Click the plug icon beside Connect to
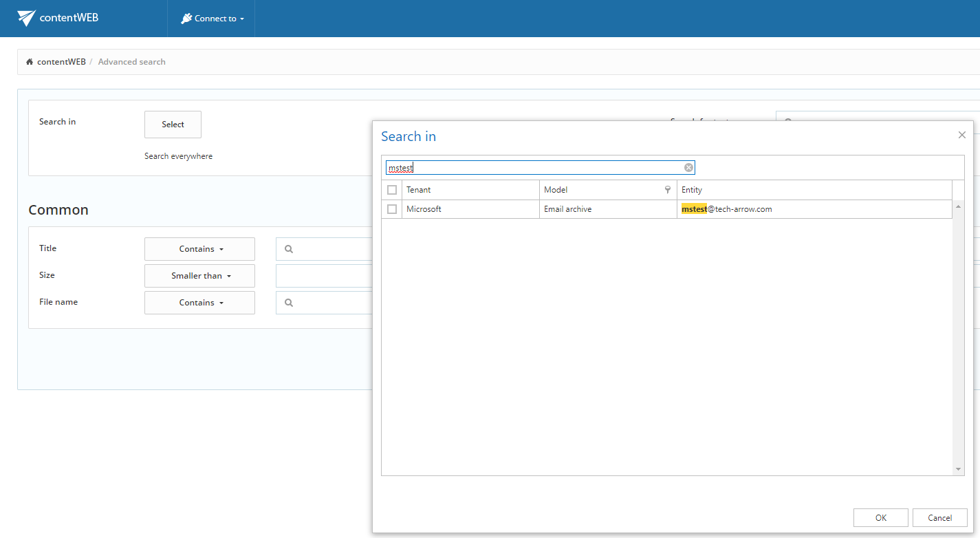The image size is (980, 538). [186, 19]
